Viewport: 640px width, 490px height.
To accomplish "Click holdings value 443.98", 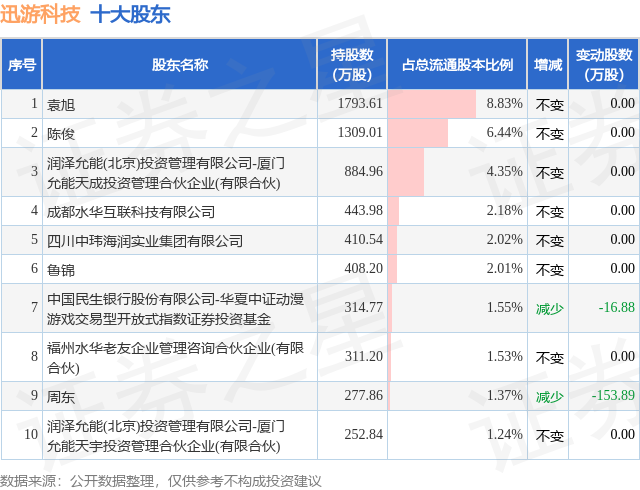I will coord(363,210).
